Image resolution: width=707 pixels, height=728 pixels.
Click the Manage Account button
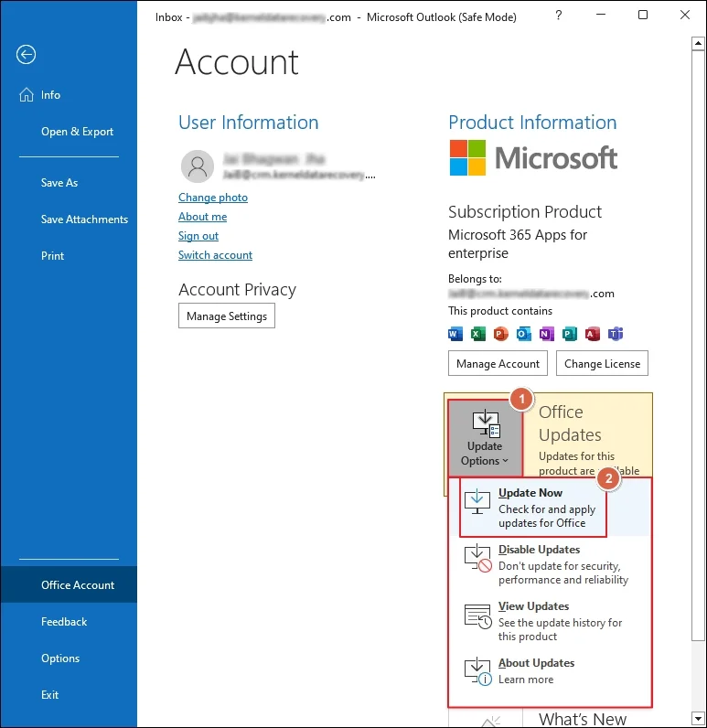tap(498, 363)
